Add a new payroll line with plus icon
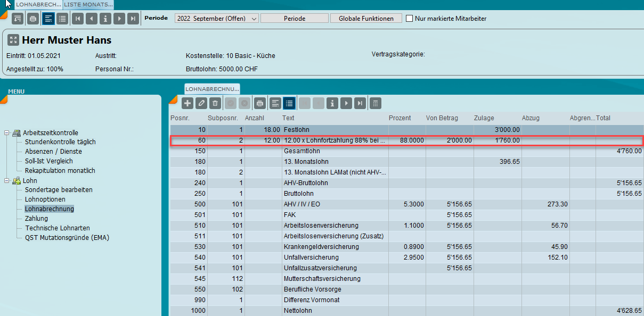 coord(188,103)
